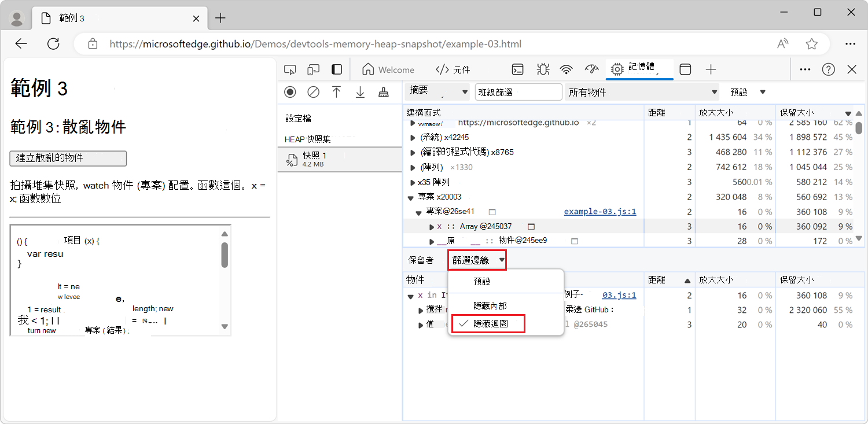Open 03.js:1 link in retainers

[x=619, y=295]
